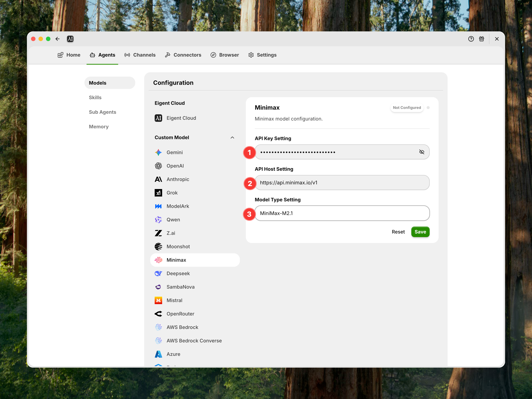Viewport: 532px width, 399px height.
Task: Select the Z.ai provider icon
Action: click(x=158, y=233)
